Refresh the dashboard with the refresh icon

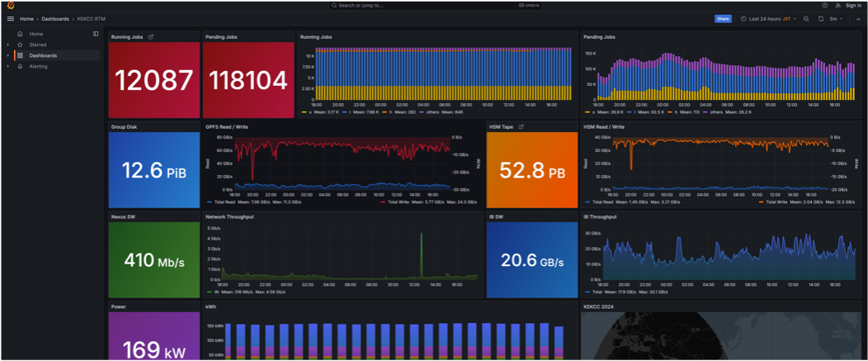[820, 18]
